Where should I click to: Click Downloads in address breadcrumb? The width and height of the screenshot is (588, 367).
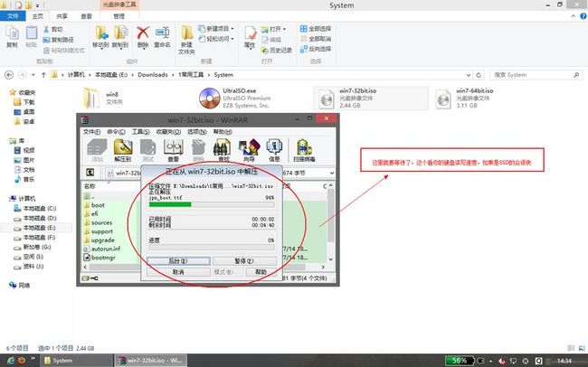click(x=153, y=75)
